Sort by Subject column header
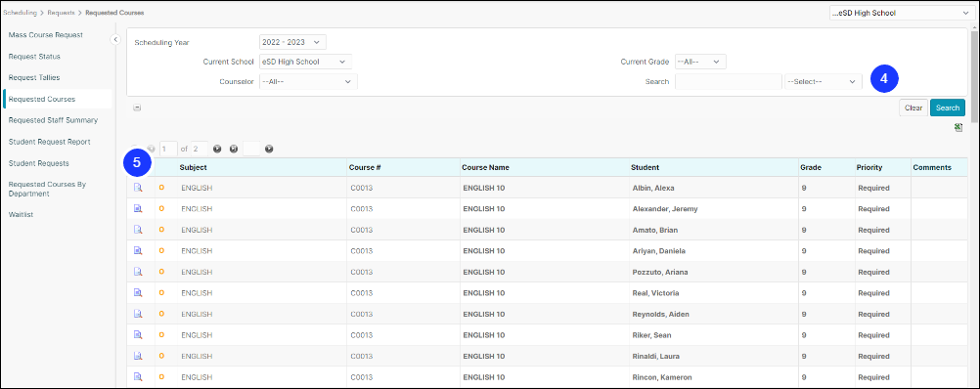 click(193, 167)
